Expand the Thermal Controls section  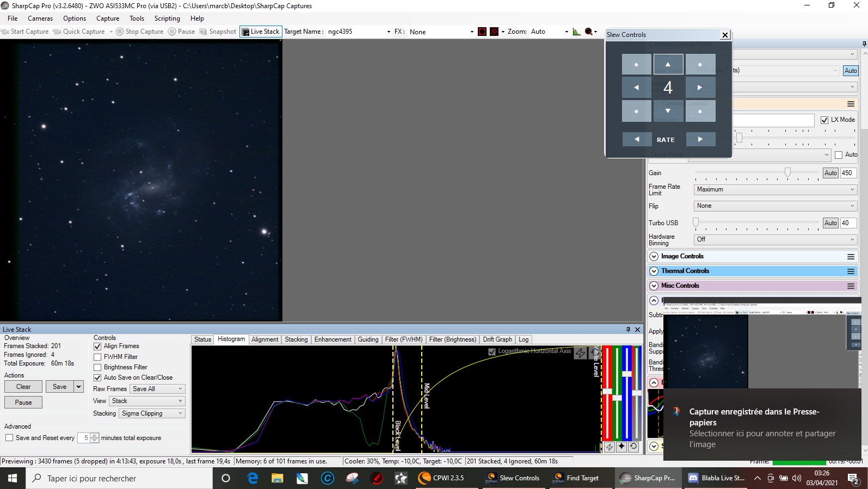tap(654, 271)
